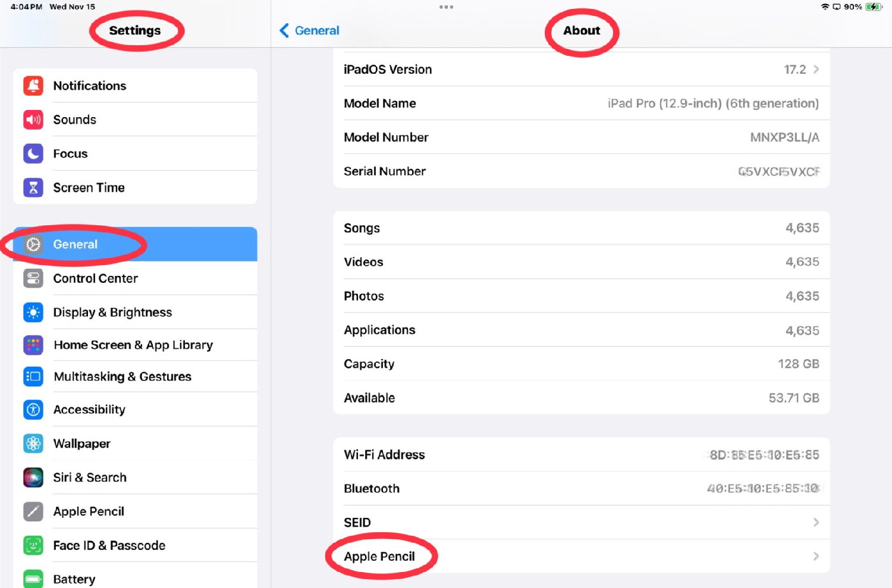Tap the Bluetooth address row

point(582,489)
